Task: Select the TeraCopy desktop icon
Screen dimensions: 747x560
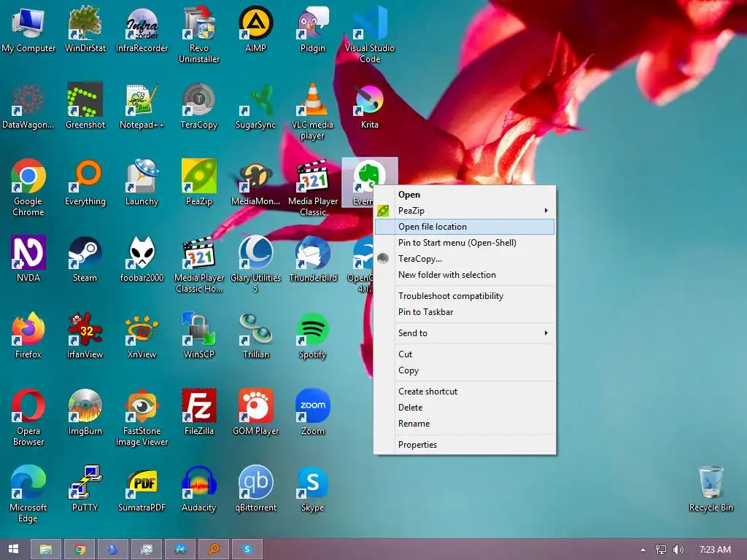Action: point(198,106)
